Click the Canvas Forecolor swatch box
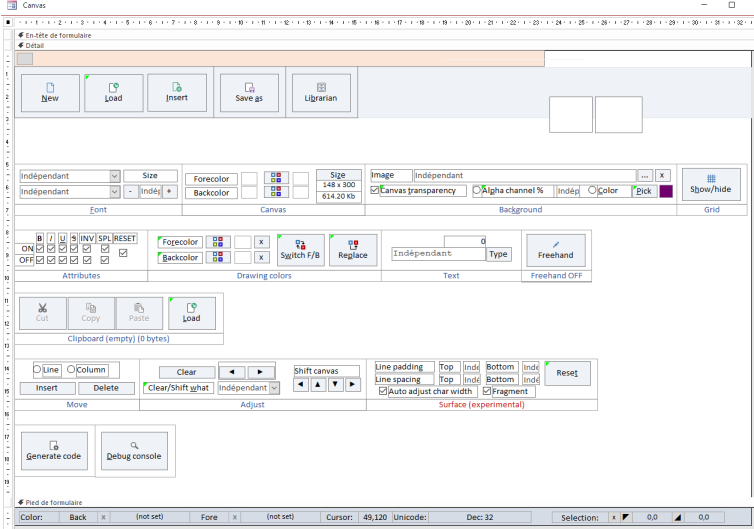Image resolution: width=754 pixels, height=529 pixels. (x=249, y=178)
